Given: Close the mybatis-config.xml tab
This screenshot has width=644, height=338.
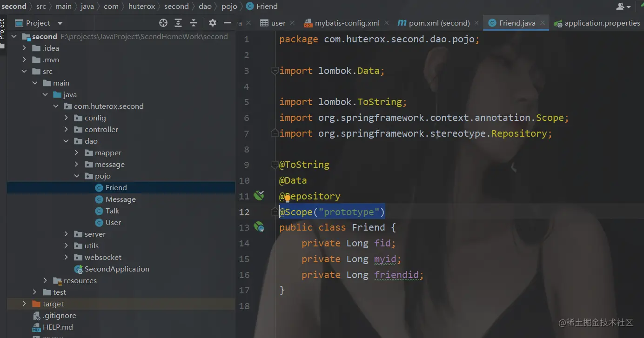Looking at the screenshot, I should click(386, 23).
